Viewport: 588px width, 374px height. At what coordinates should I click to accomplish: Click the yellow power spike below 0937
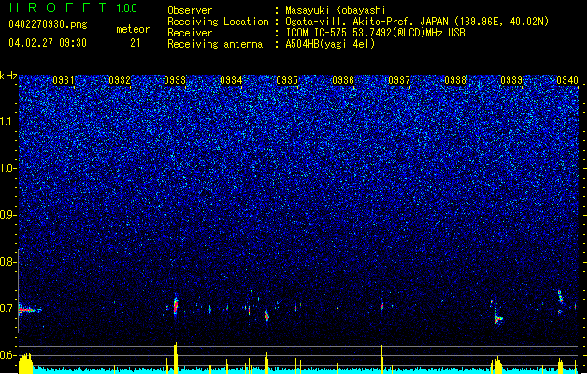[382, 359]
